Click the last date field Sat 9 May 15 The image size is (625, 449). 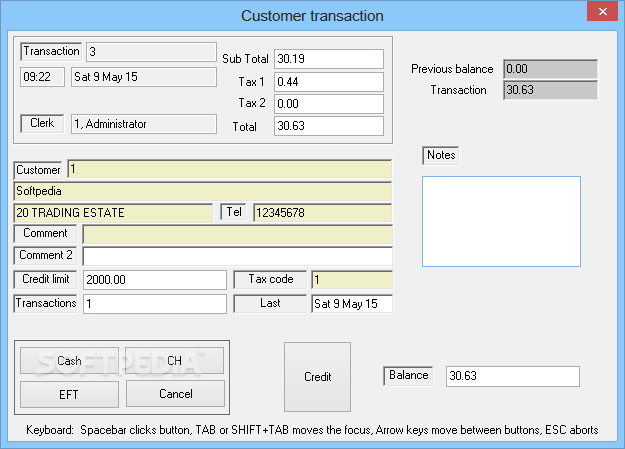(x=352, y=304)
